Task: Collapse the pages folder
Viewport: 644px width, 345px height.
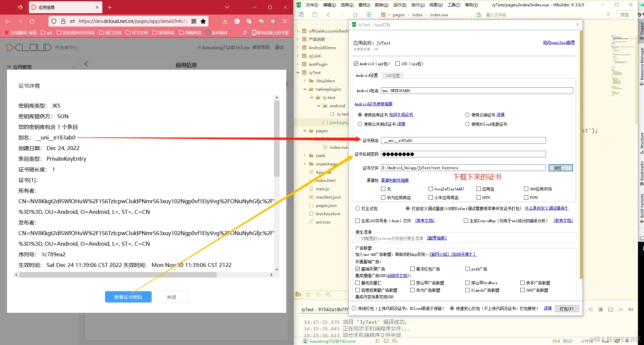Action: 305,131
